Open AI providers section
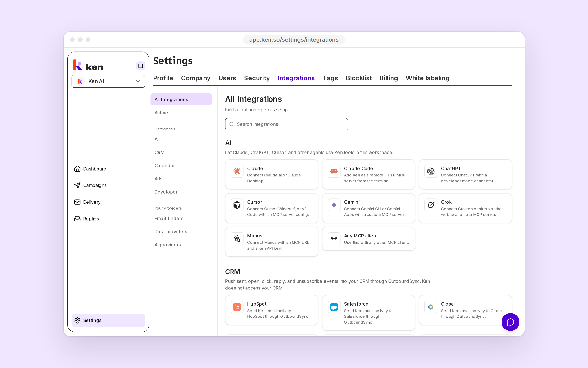588x368 pixels. tap(181, 245)
